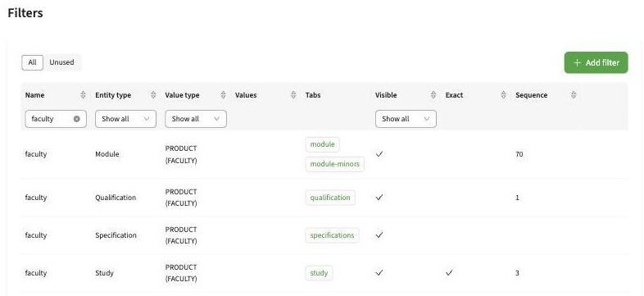
Task: Click 'faculty' name in the Study row
Action: [x=36, y=273]
